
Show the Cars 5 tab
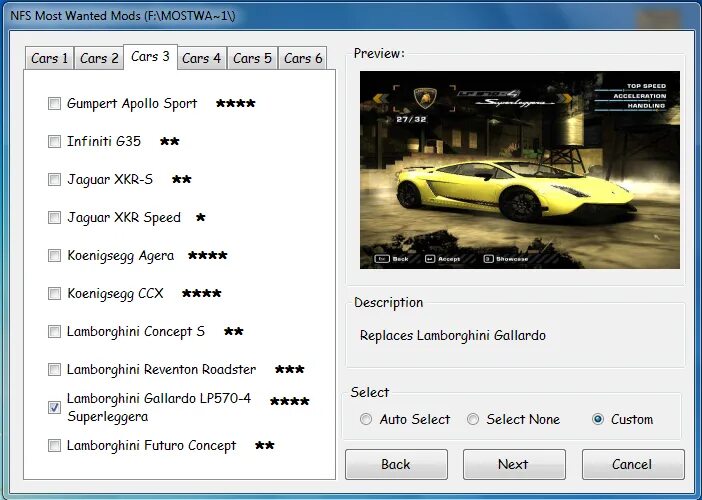(253, 58)
